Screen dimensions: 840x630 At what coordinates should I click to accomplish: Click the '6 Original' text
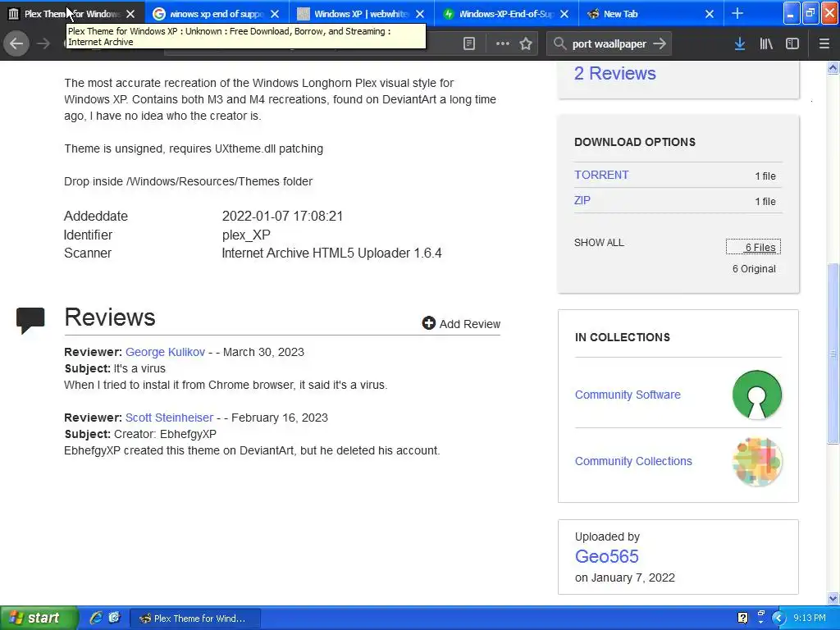(754, 269)
